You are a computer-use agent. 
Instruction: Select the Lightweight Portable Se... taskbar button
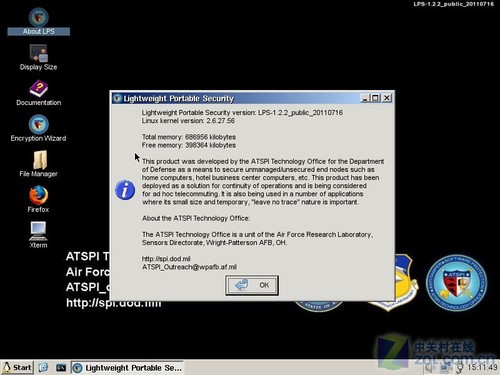pyautogui.click(x=127, y=368)
